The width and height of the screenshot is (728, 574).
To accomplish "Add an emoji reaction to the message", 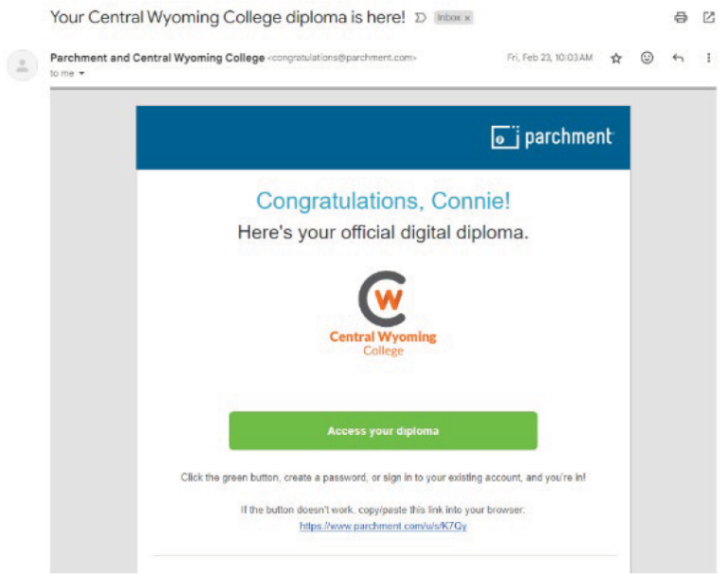I will pos(647,58).
